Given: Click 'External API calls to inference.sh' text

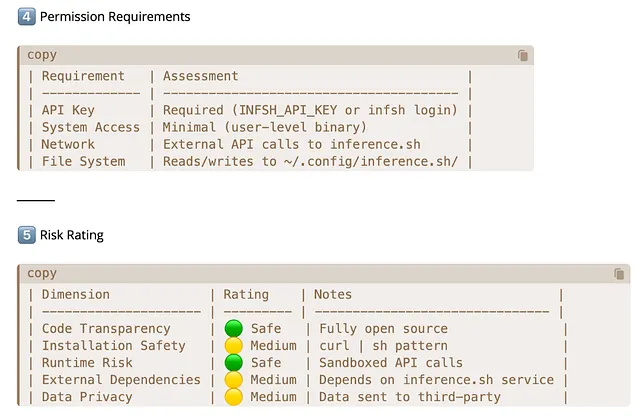Looking at the screenshot, I should (291, 144).
